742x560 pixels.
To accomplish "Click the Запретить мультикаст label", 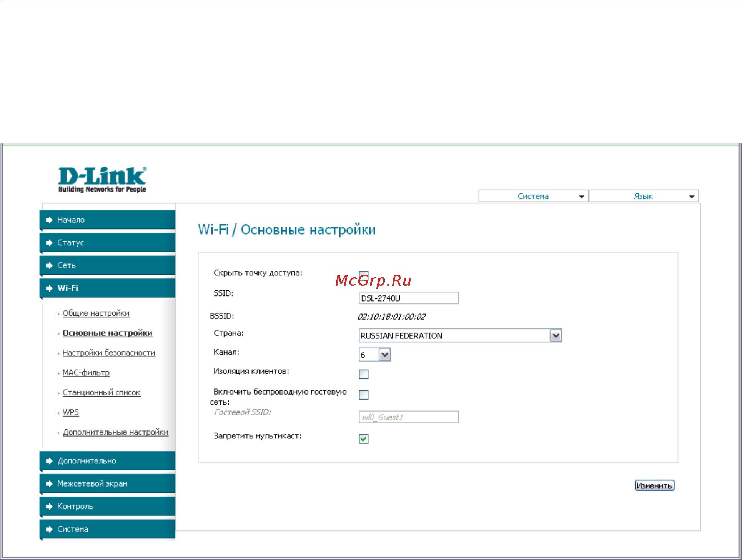I will click(258, 436).
